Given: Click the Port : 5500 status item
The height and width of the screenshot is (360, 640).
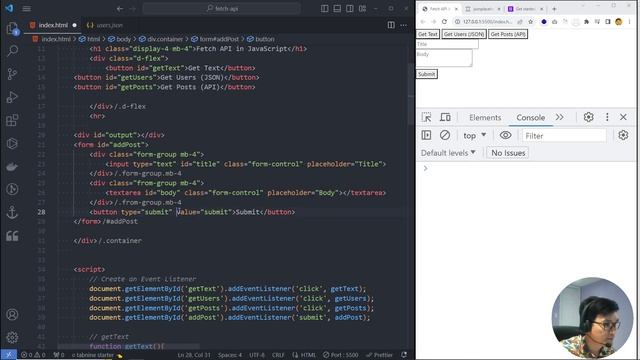Looking at the screenshot, I should (340, 355).
